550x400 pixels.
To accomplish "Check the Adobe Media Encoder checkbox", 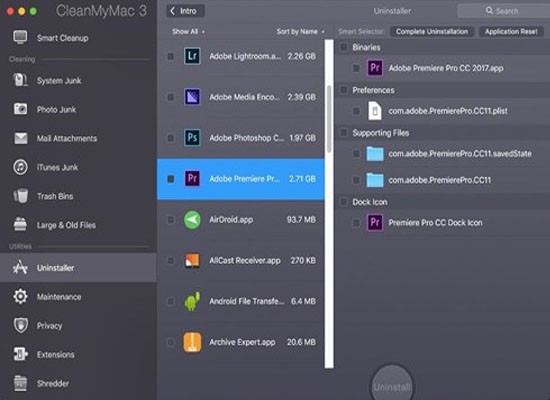I will [170, 97].
